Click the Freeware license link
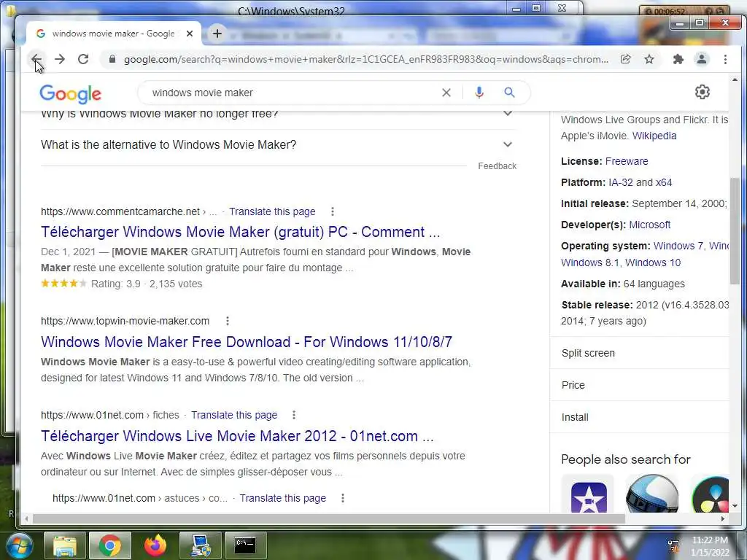The height and width of the screenshot is (560, 747). [x=627, y=161]
